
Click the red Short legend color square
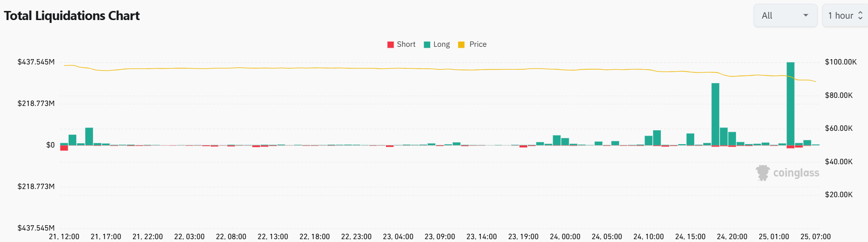point(391,44)
